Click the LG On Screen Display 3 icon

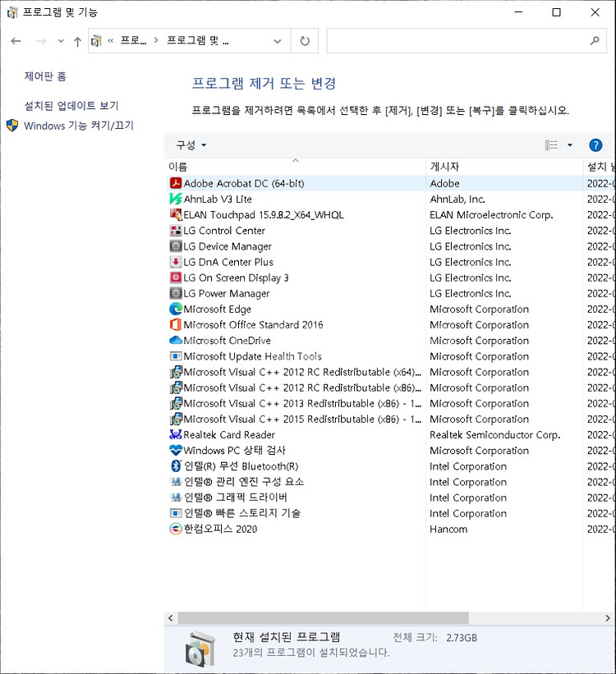pyautogui.click(x=176, y=277)
